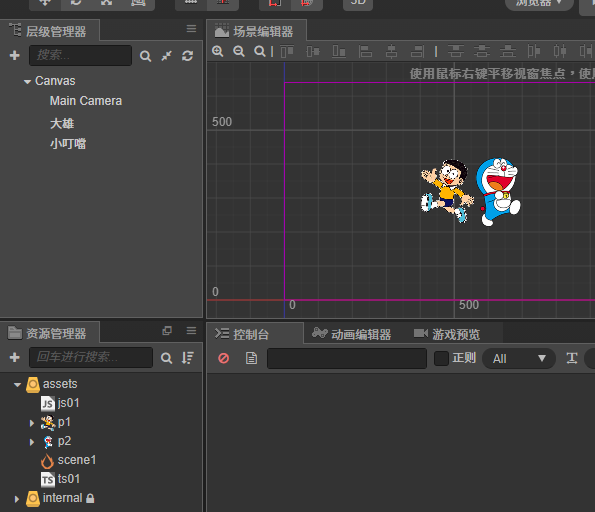Screen dimensions: 595x512
Task: Expand the p1 image asset
Action: pyautogui.click(x=32, y=423)
